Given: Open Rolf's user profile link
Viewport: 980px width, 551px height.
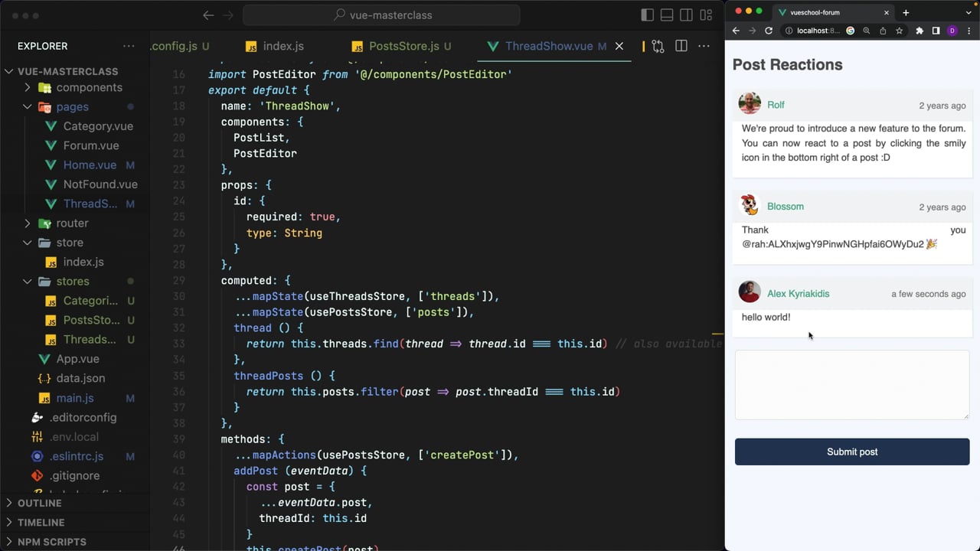Looking at the screenshot, I should point(776,105).
